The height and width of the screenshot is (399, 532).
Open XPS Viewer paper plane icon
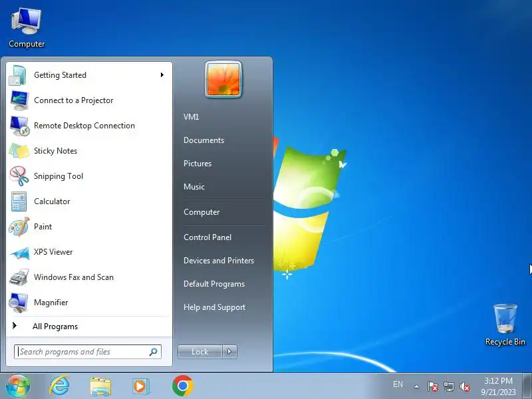tap(19, 252)
